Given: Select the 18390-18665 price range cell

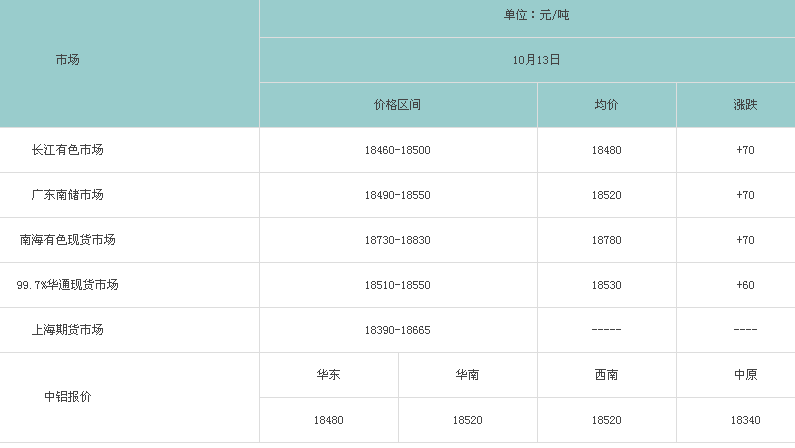Looking at the screenshot, I should click(x=397, y=330).
